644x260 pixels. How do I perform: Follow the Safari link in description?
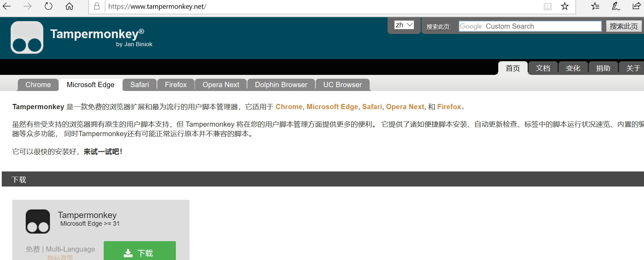[372, 107]
